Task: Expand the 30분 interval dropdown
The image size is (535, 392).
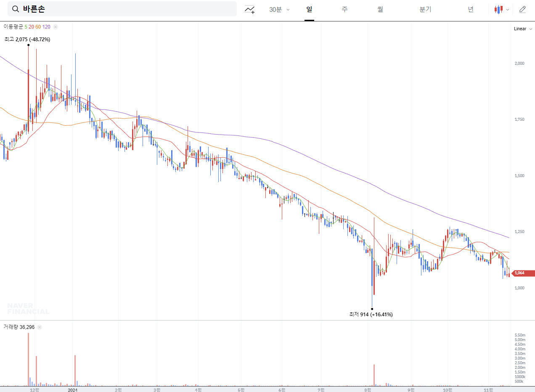Action: point(279,9)
